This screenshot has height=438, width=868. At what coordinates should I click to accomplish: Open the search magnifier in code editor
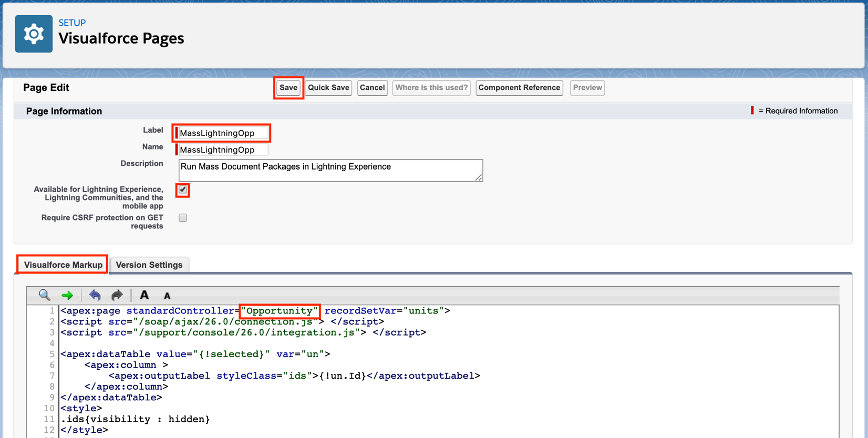tap(45, 295)
